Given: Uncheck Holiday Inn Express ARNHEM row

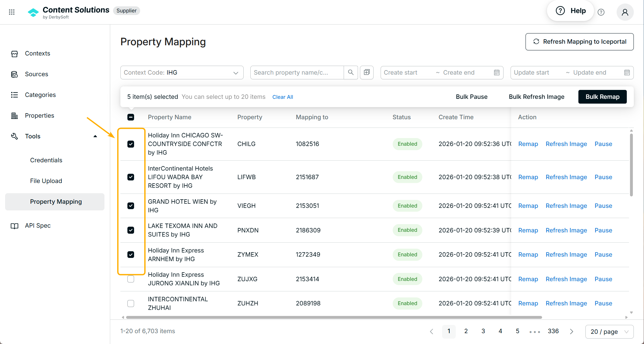Looking at the screenshot, I should [x=131, y=255].
